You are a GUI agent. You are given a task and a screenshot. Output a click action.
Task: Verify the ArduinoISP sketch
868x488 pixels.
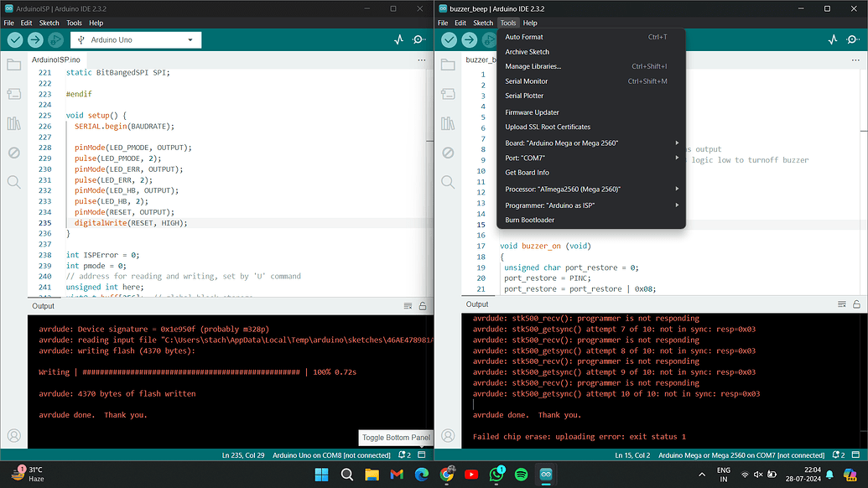[x=14, y=39]
